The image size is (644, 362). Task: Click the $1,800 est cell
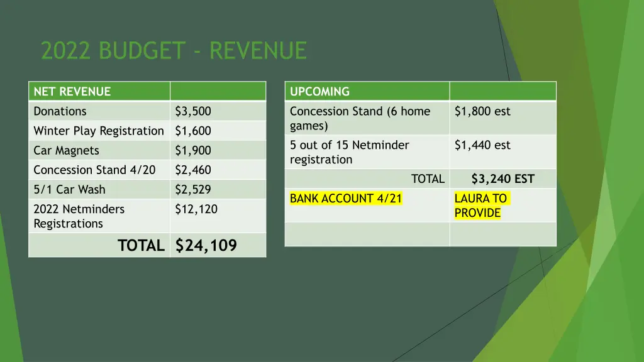[482, 111]
